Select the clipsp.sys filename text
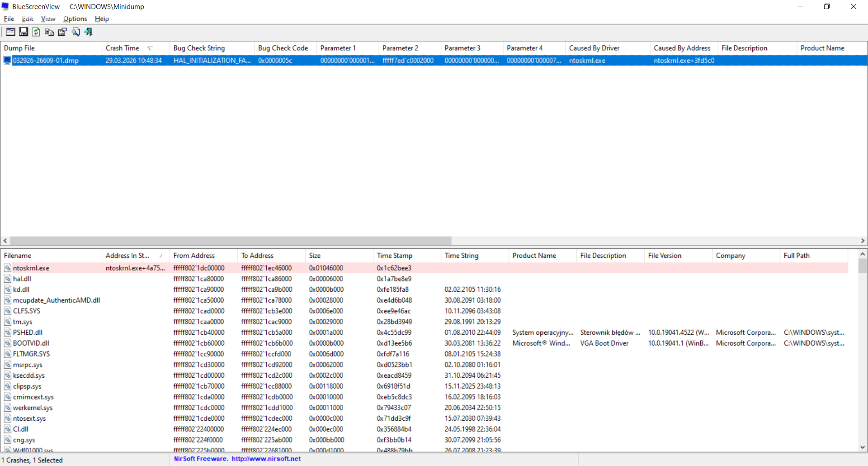Viewport: 868px width, 466px height. coord(27,386)
